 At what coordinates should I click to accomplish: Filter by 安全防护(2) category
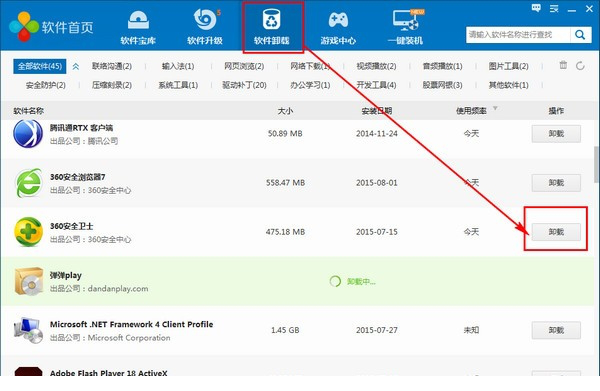click(46, 85)
